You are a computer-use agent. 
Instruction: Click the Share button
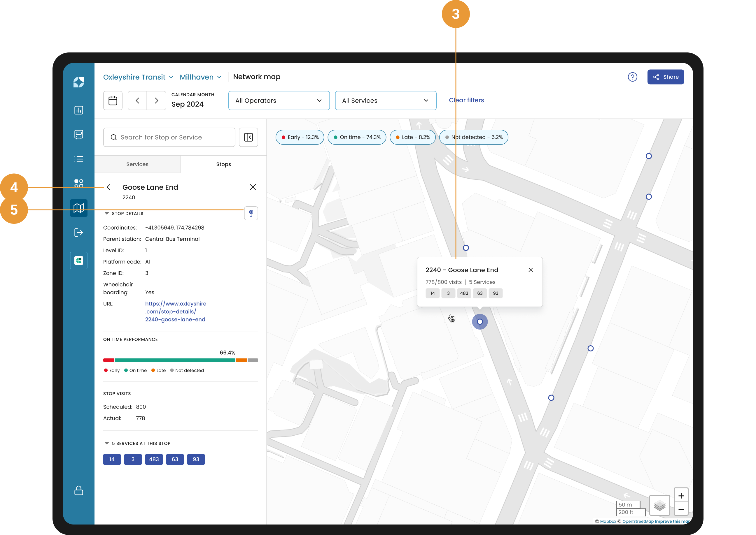(x=665, y=77)
